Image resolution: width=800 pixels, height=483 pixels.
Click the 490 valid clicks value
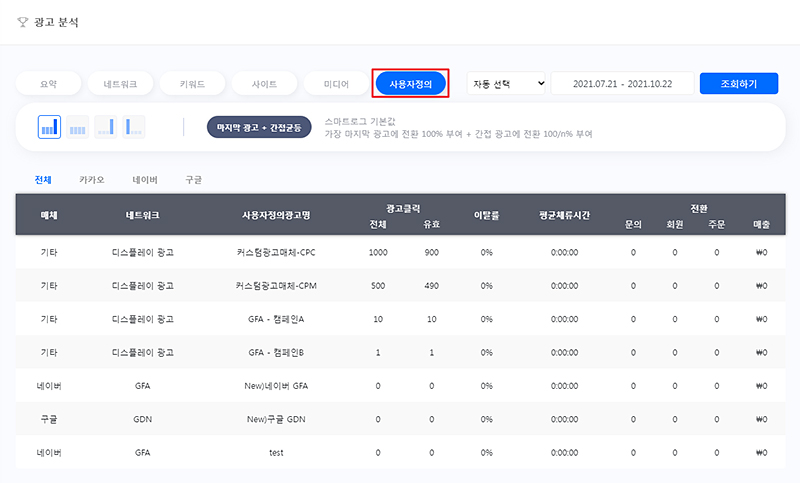tap(432, 286)
